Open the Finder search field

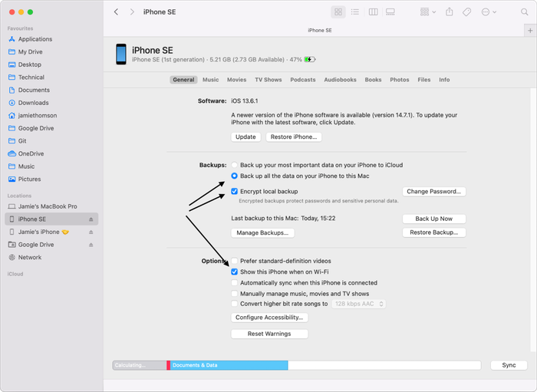523,12
